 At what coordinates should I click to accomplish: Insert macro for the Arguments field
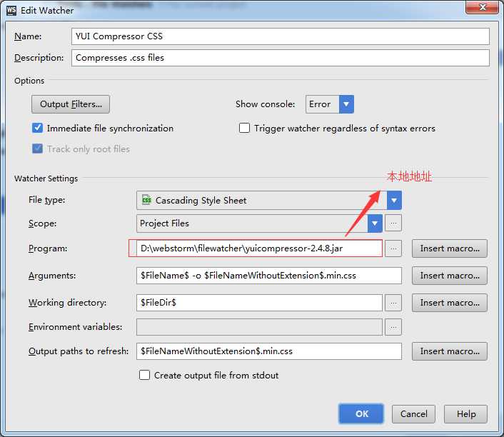point(450,276)
